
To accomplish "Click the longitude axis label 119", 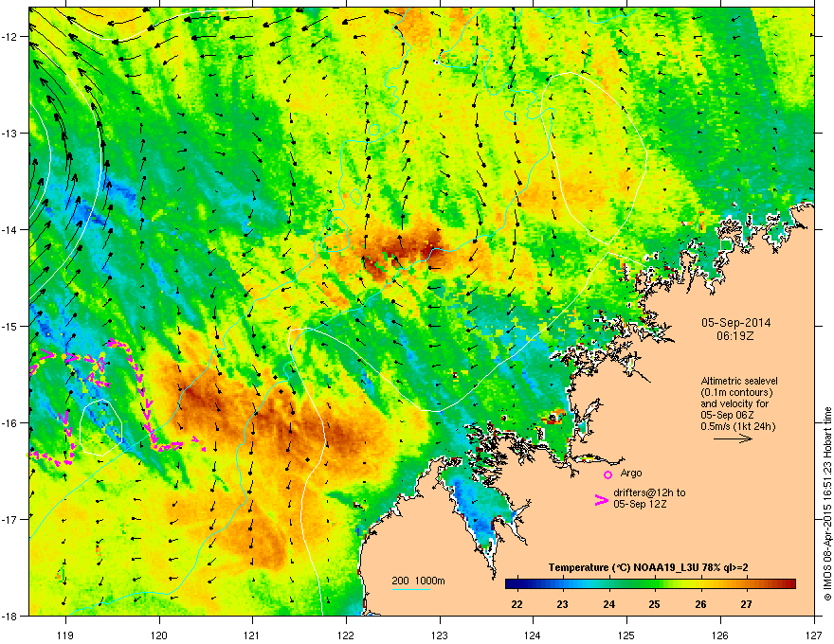I will coord(65,635).
